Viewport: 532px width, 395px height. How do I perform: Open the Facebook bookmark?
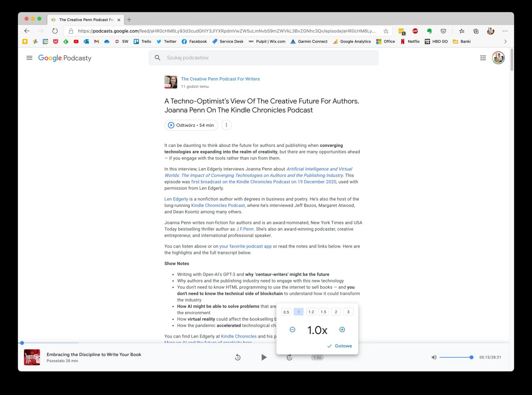[x=194, y=41]
